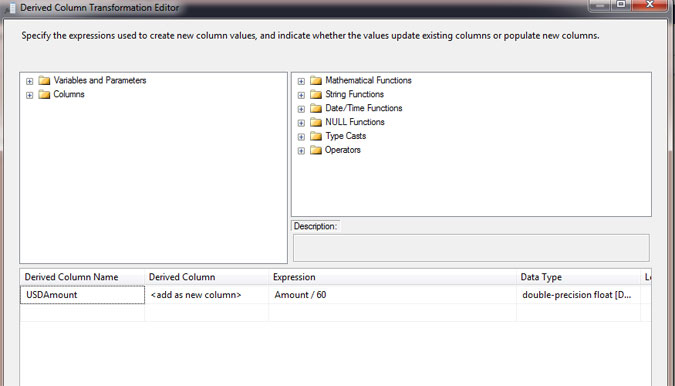Screen dimensions: 675x386
Task: Click the empty Description box
Action: point(471,248)
